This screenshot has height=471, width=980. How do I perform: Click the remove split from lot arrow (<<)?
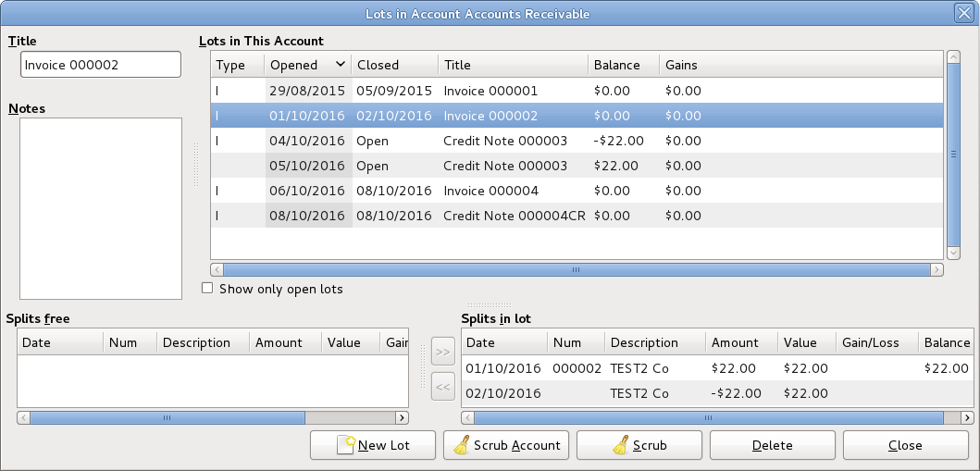pos(443,387)
